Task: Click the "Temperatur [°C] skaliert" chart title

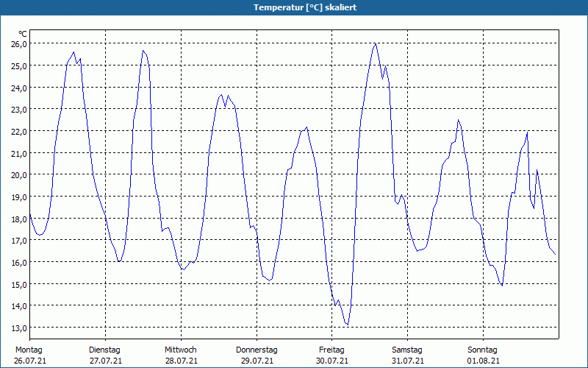Action: (294, 7)
